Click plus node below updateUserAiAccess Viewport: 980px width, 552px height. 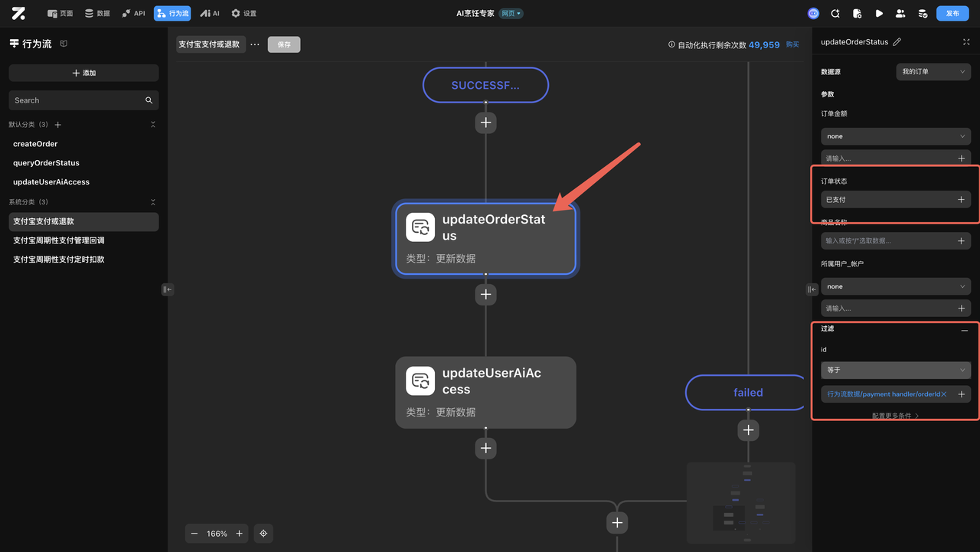(485, 448)
